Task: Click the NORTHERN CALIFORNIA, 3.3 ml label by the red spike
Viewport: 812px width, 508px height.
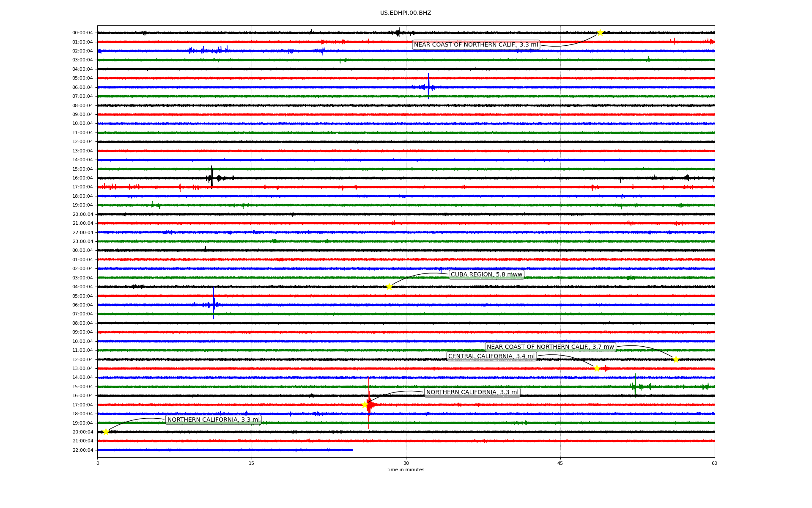Action: click(x=472, y=392)
